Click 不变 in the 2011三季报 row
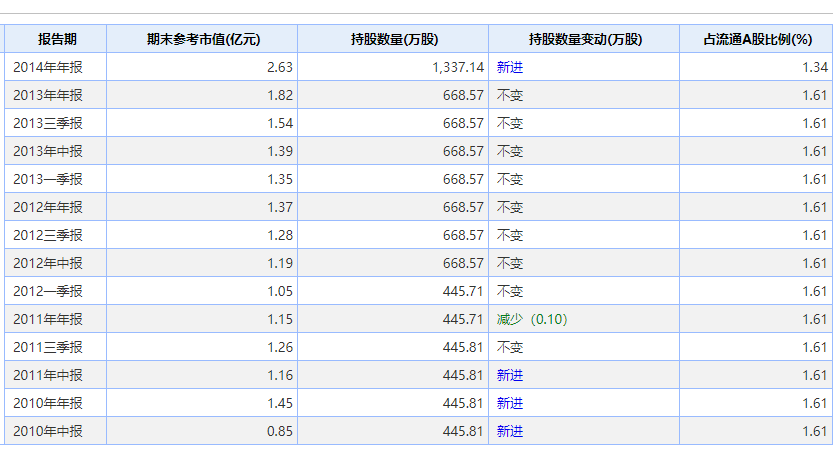 tap(584, 347)
